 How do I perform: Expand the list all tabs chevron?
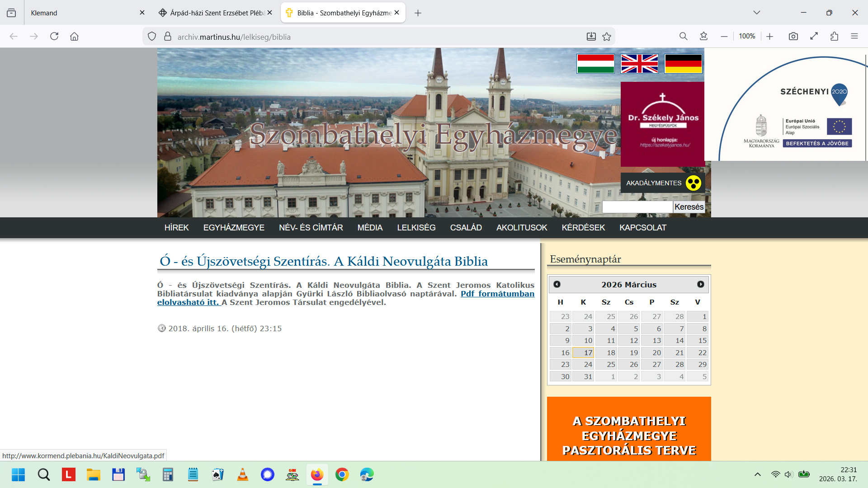756,13
